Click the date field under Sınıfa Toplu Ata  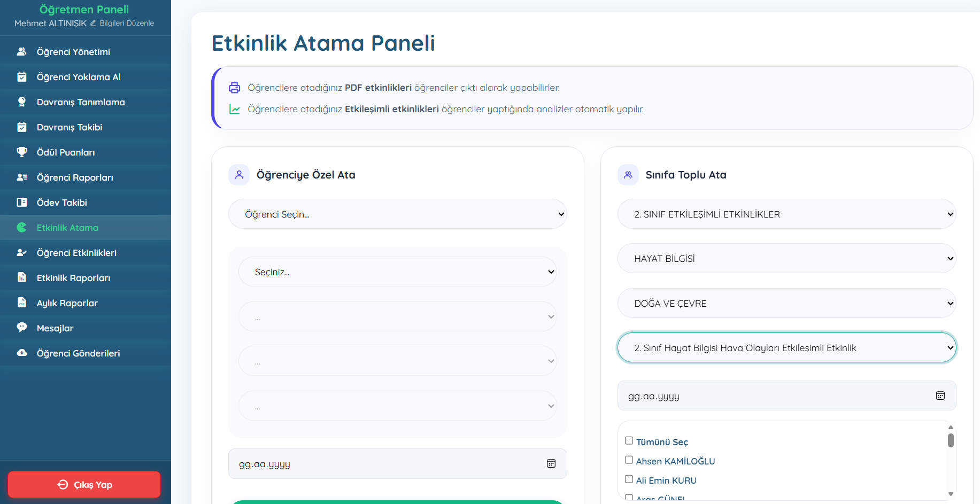770,396
